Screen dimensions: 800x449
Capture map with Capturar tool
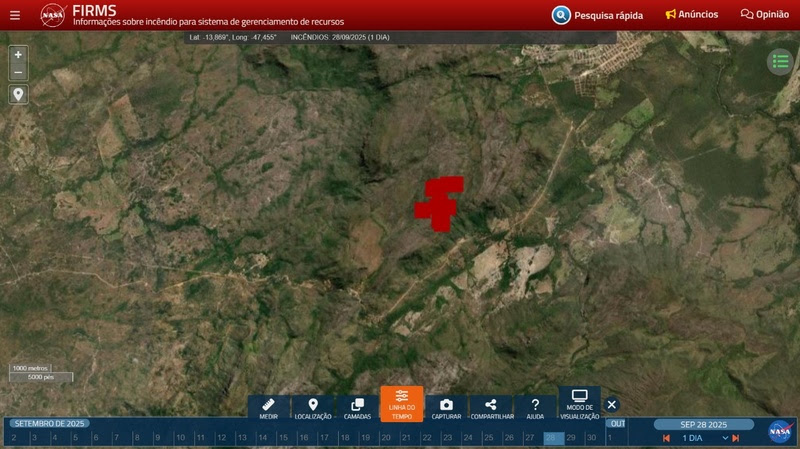[x=446, y=405]
